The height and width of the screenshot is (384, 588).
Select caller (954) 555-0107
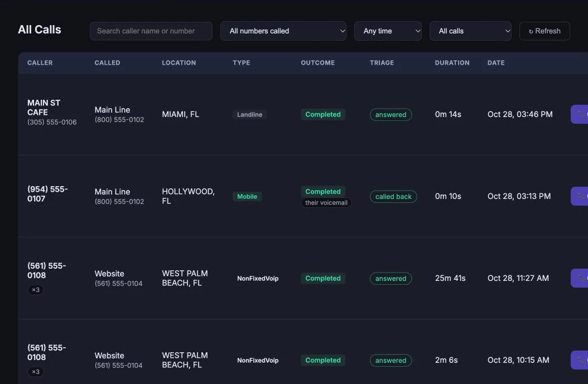(47, 194)
